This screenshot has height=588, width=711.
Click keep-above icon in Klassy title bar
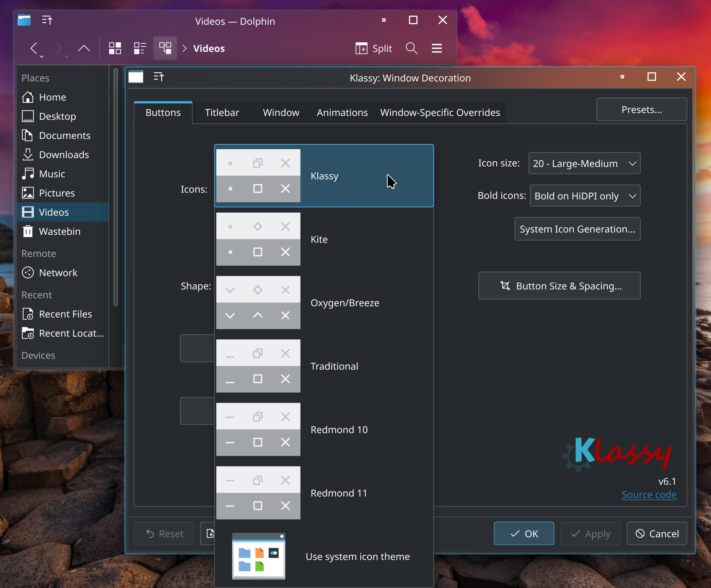(159, 77)
